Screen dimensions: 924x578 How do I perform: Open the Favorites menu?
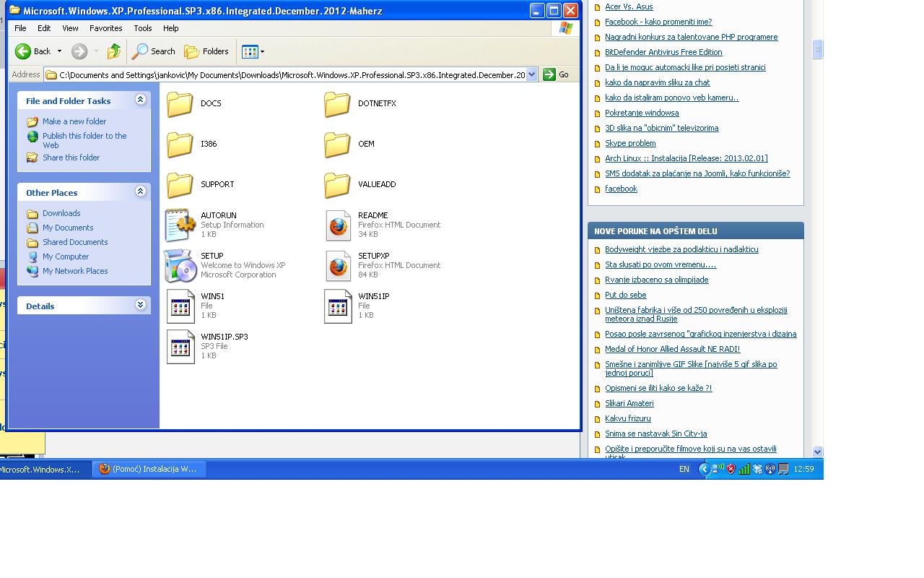[x=106, y=28]
